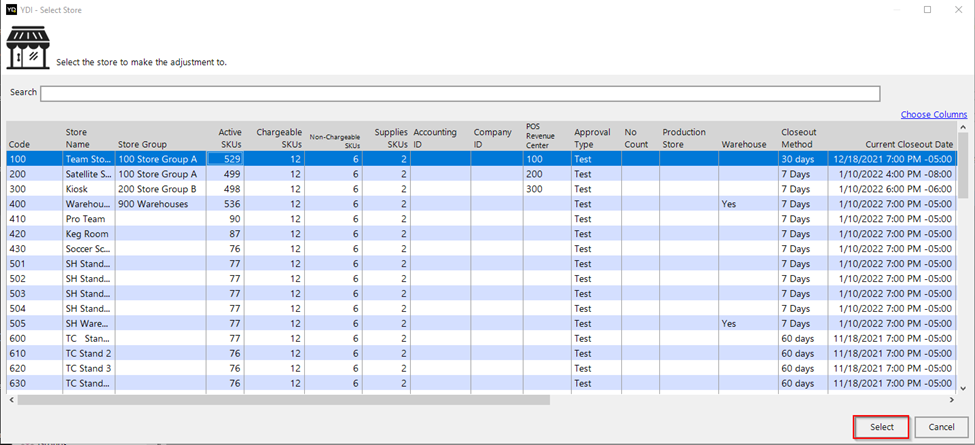The image size is (975, 445).
Task: Sort by the Warehouse column header
Action: click(x=744, y=144)
